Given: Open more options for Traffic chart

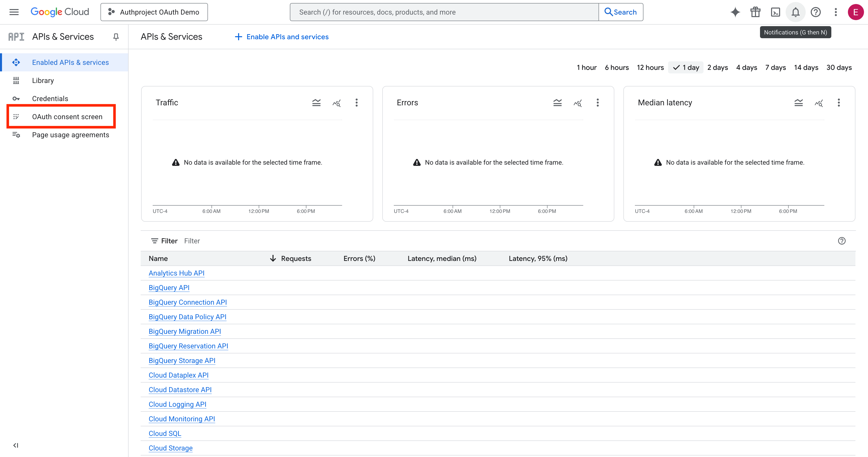Looking at the screenshot, I should coord(356,103).
